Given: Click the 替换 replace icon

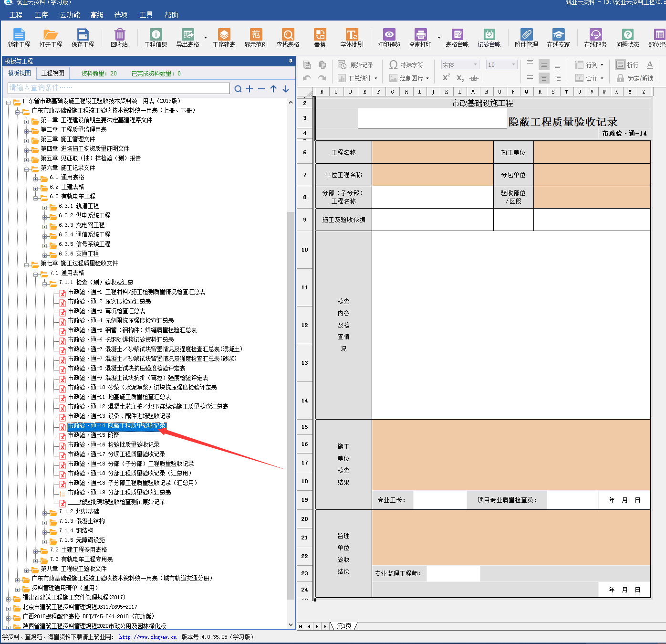Looking at the screenshot, I should coord(320,38).
